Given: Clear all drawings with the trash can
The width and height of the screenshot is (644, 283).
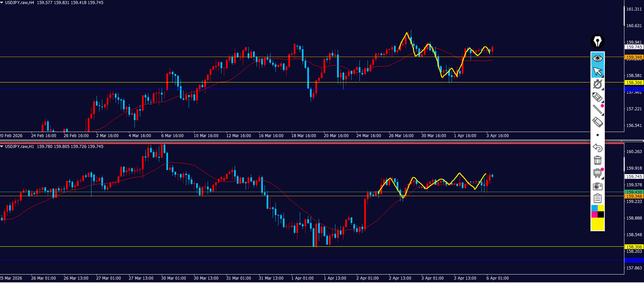Looking at the screenshot, I should tap(597, 160).
